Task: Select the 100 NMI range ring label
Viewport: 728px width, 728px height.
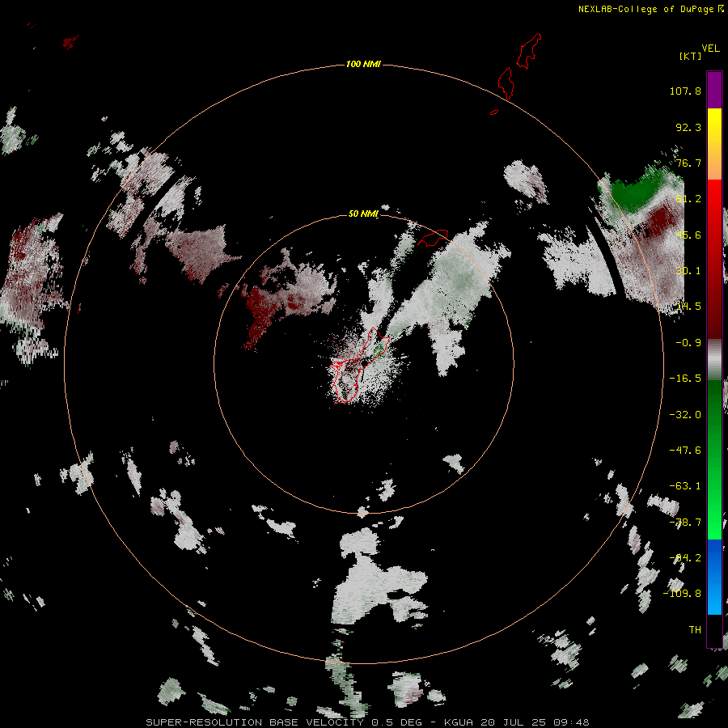Action: coord(363,64)
